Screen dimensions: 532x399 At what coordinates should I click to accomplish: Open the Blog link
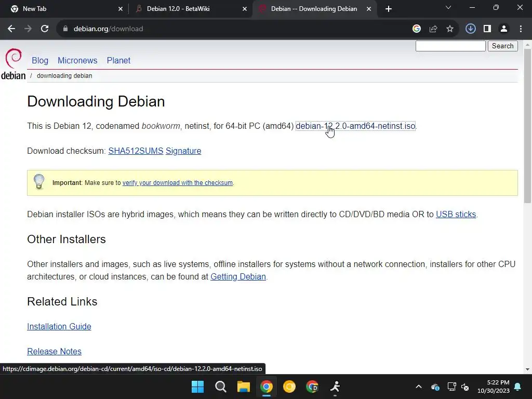pos(40,60)
